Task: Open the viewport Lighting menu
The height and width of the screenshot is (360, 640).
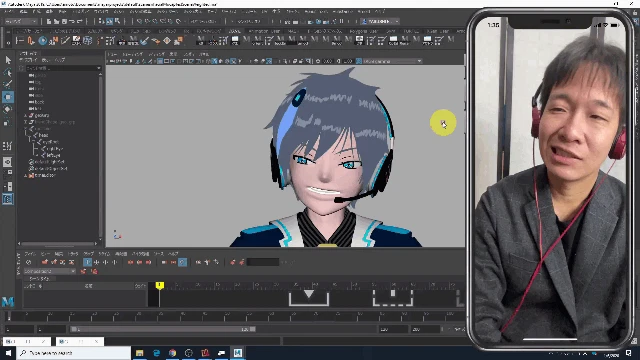Action: pos(156,54)
